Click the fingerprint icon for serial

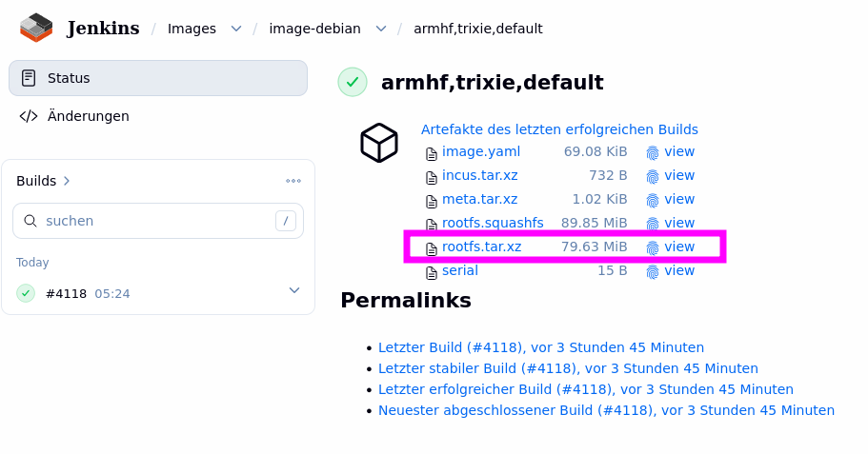point(653,271)
